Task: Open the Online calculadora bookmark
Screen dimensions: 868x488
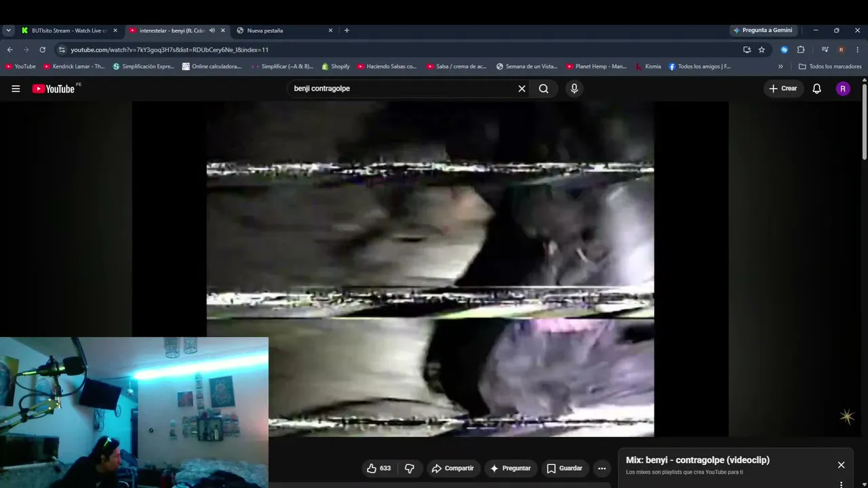Action: [x=212, y=66]
